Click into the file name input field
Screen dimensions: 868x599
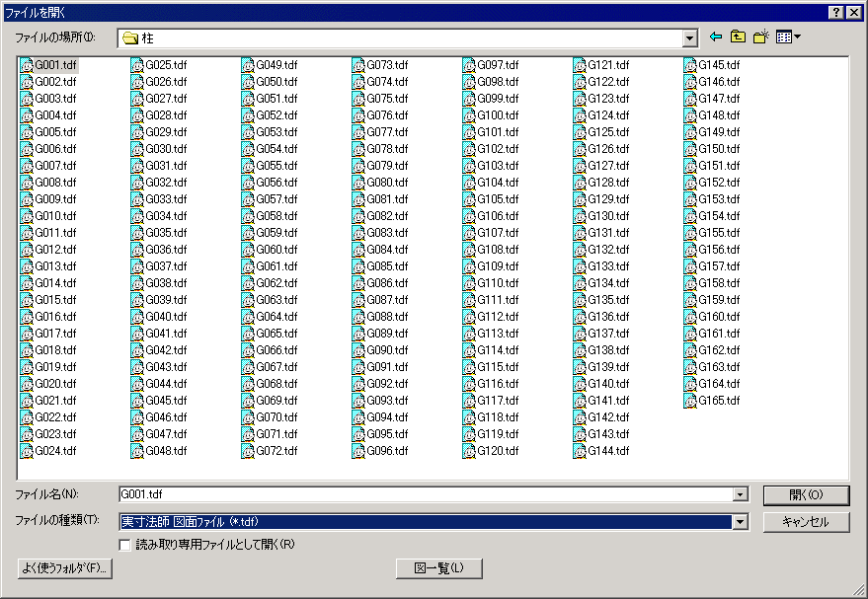[425, 494]
